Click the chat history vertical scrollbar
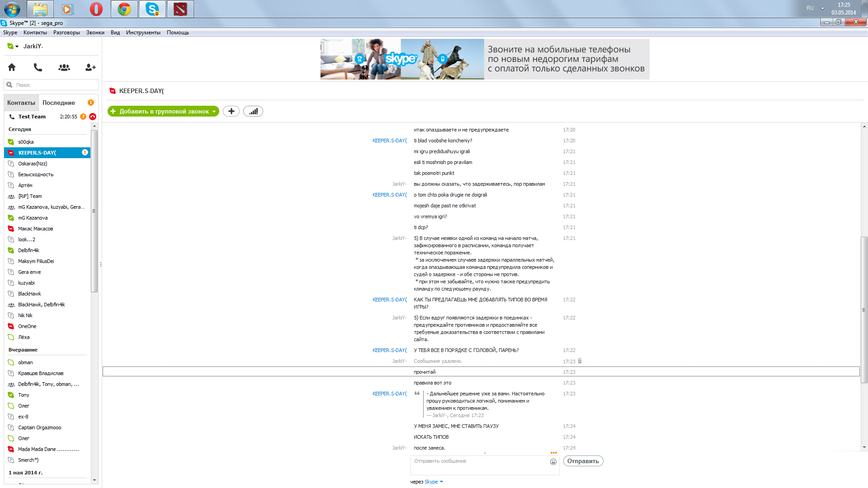The image size is (868, 488). (864, 310)
